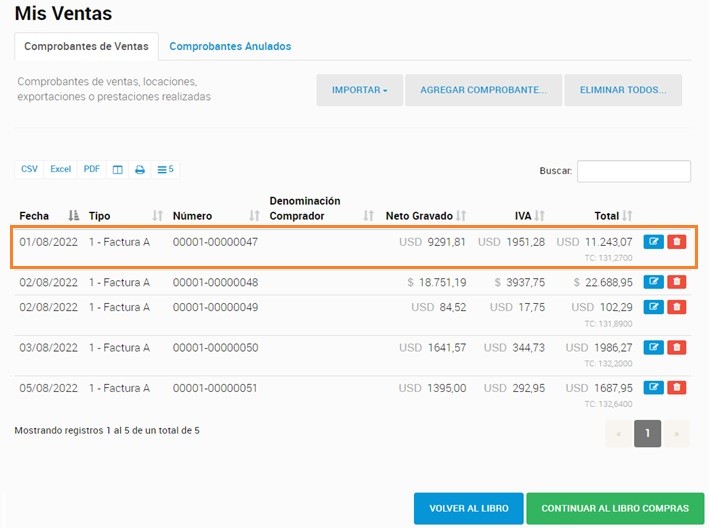Click CONTINUAR AL LIBRO COMPRAS button
The image size is (709, 528).
coord(615,508)
